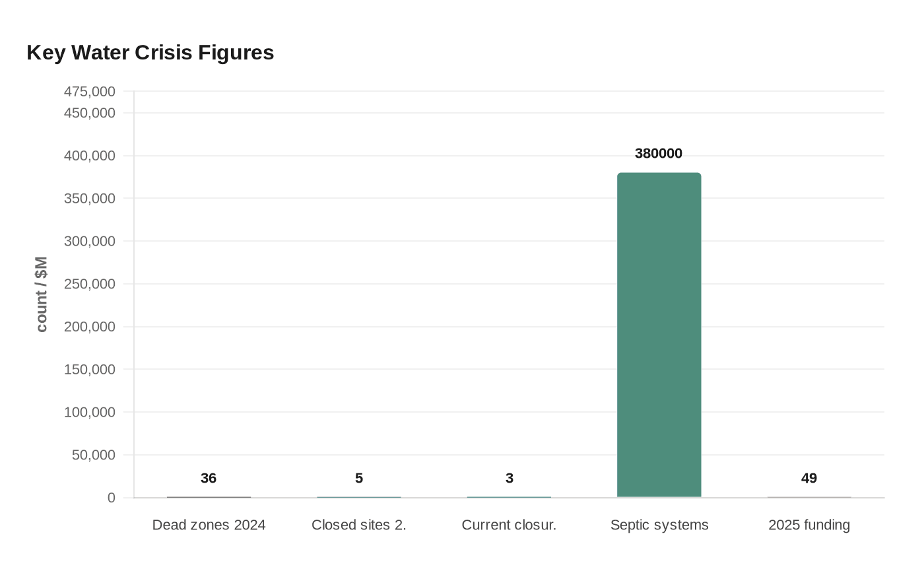Select the Septic systems axis label

coord(659,525)
